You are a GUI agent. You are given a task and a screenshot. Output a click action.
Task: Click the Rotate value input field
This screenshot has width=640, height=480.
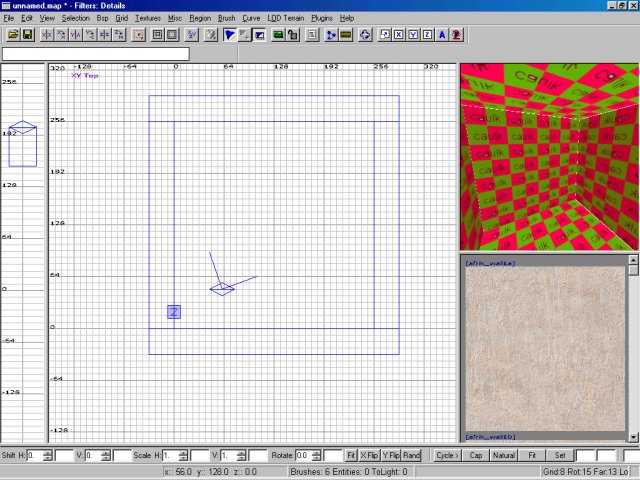[308, 455]
